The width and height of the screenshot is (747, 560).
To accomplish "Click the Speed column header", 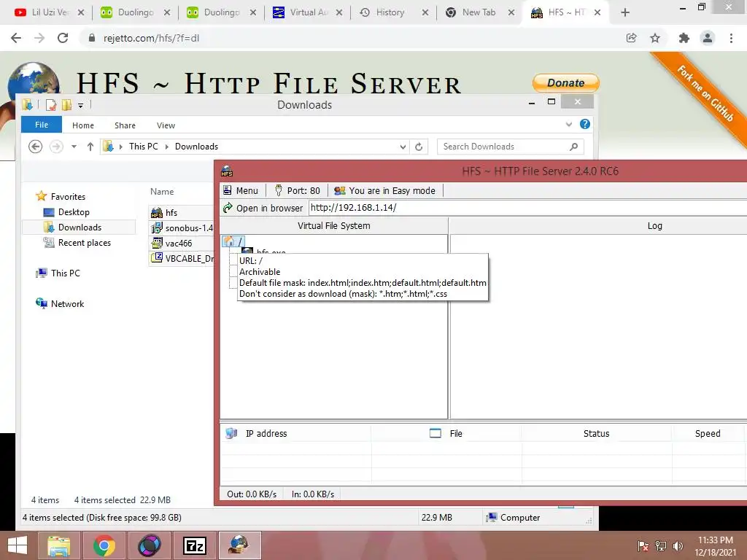I will click(x=708, y=433).
